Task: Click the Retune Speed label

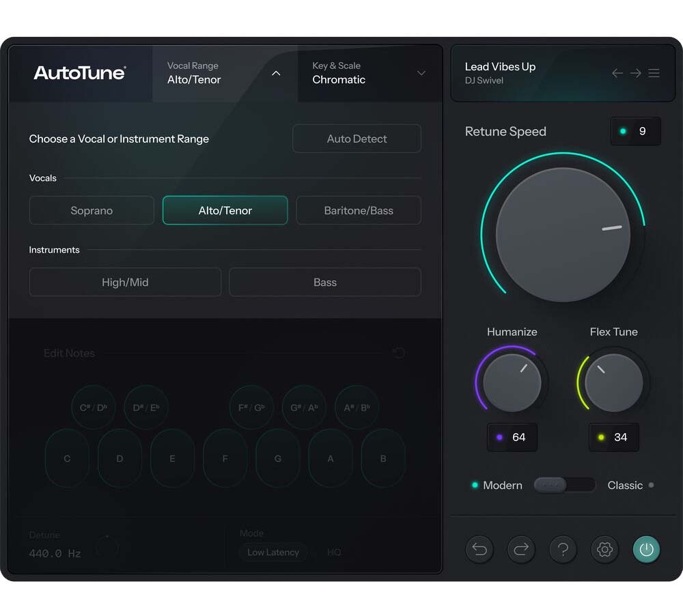Action: (x=505, y=131)
